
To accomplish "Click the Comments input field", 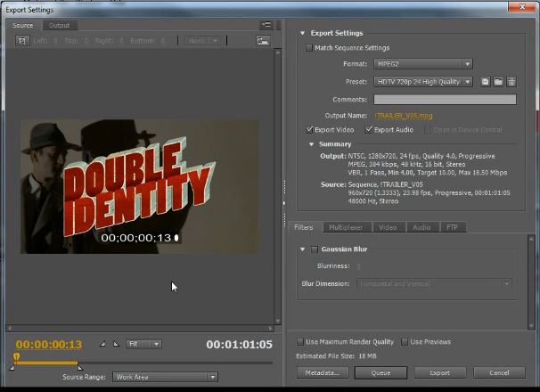I will click(445, 100).
